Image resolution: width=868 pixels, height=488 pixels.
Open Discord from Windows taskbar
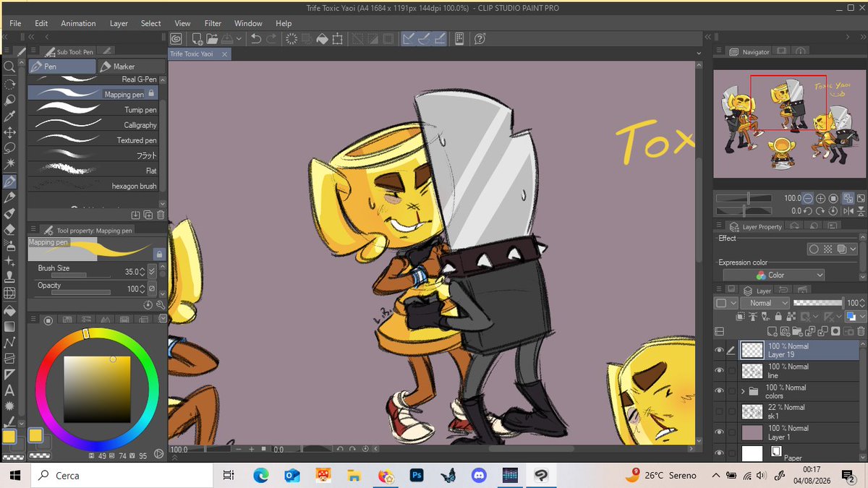pos(478,475)
